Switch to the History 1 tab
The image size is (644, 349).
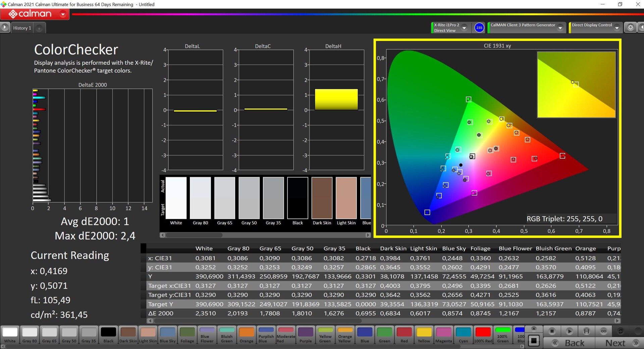pyautogui.click(x=22, y=28)
